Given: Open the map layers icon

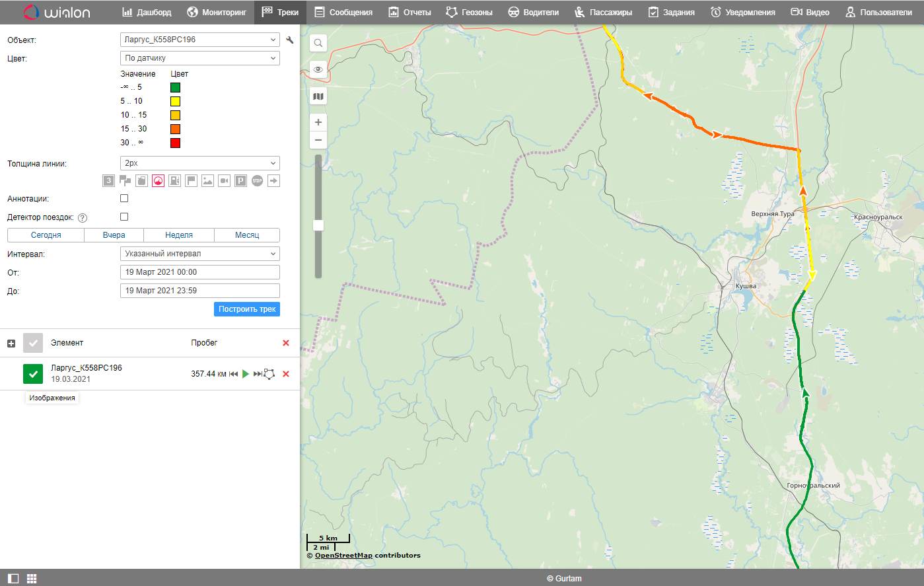Looking at the screenshot, I should [x=318, y=96].
